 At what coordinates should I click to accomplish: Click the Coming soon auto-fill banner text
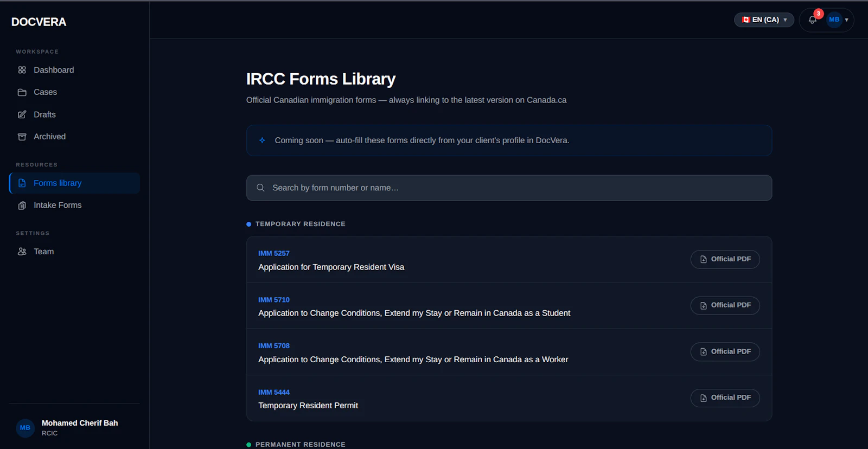coord(422,140)
